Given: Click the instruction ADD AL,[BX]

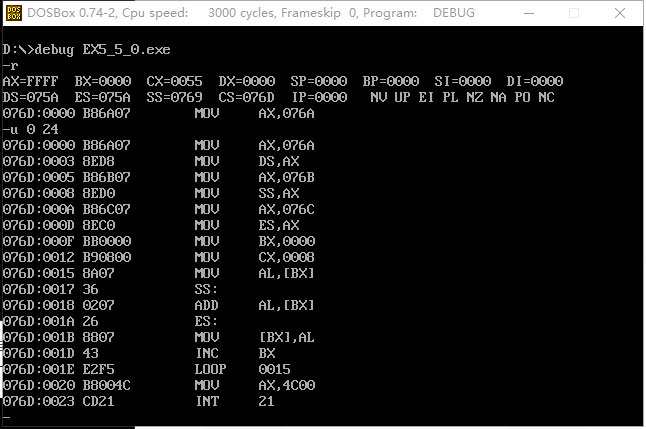Looking at the screenshot, I should [254, 305].
